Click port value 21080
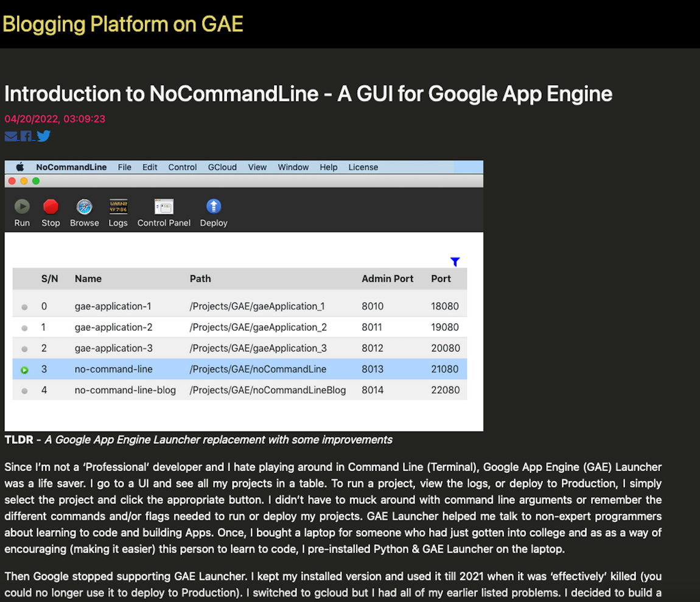Image resolution: width=700 pixels, height=602 pixels. (x=444, y=369)
